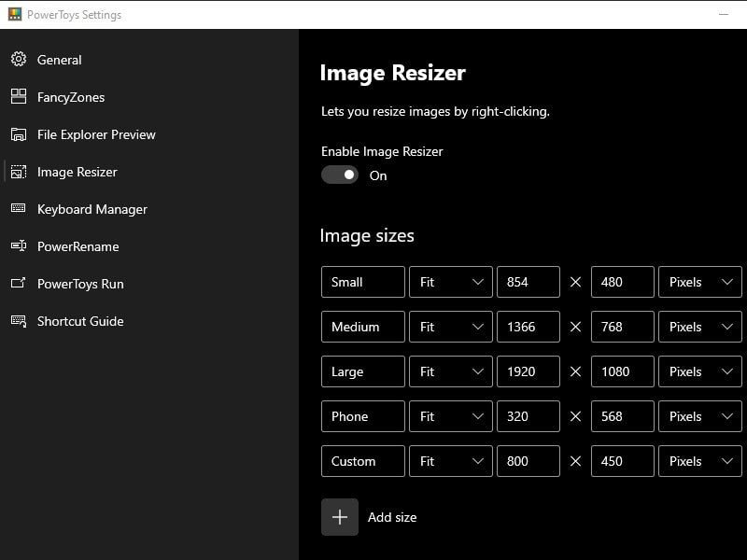
Task: Click the 'Enable Image Resizer' label
Action: tap(382, 151)
